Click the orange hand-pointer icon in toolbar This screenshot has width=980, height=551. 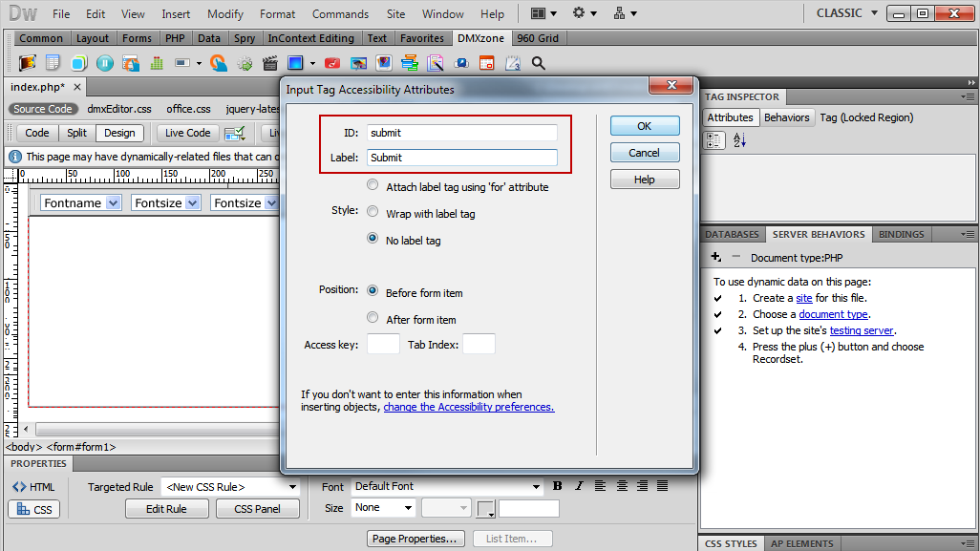coord(218,63)
